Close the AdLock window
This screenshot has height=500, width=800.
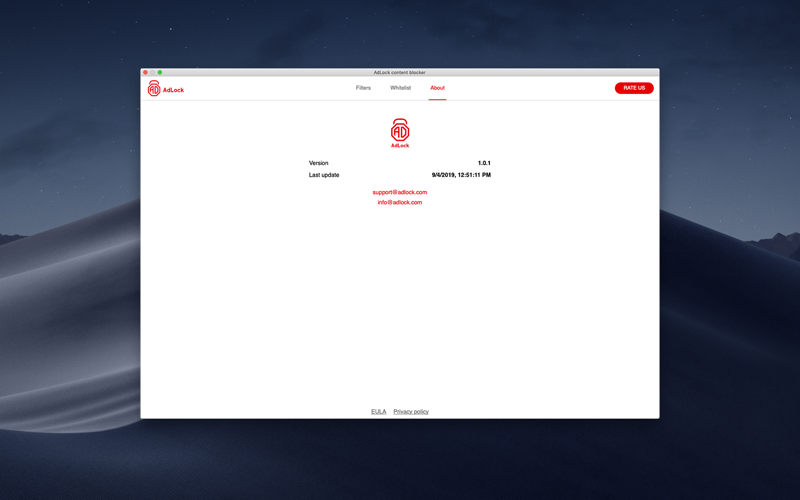pyautogui.click(x=145, y=72)
